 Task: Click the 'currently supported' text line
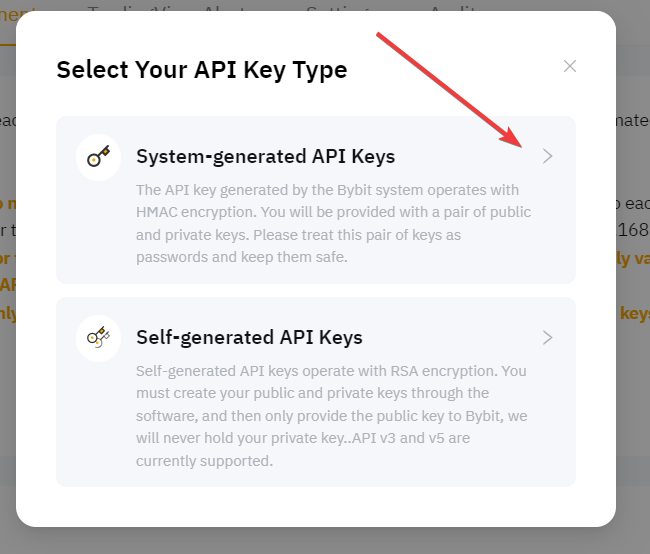(204, 462)
